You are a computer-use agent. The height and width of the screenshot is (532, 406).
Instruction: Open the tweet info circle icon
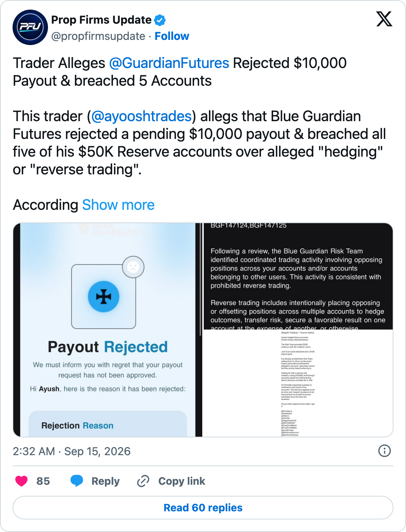(385, 451)
